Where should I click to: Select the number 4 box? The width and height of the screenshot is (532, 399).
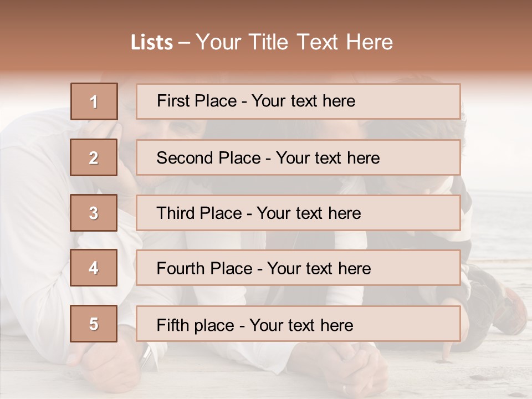click(94, 268)
